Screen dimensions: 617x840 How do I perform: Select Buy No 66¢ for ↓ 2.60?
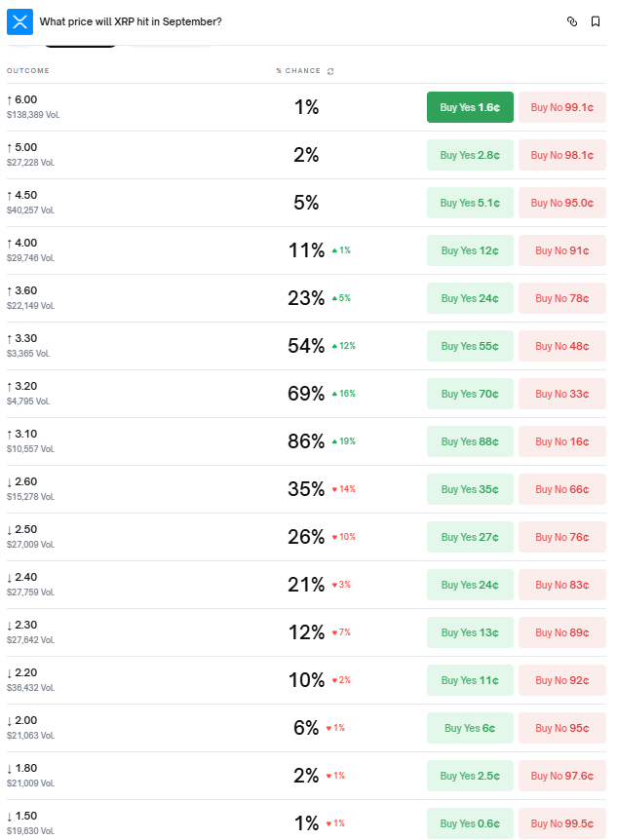coord(561,489)
